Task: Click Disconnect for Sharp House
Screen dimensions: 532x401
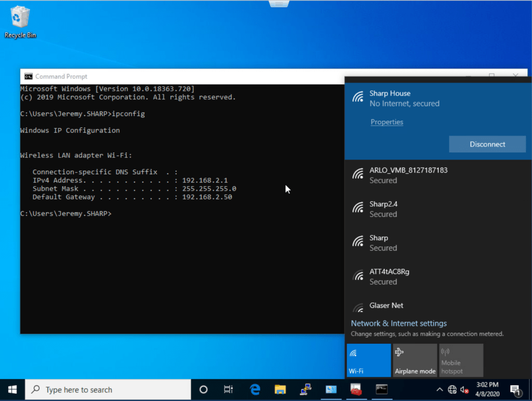Action: 487,144
